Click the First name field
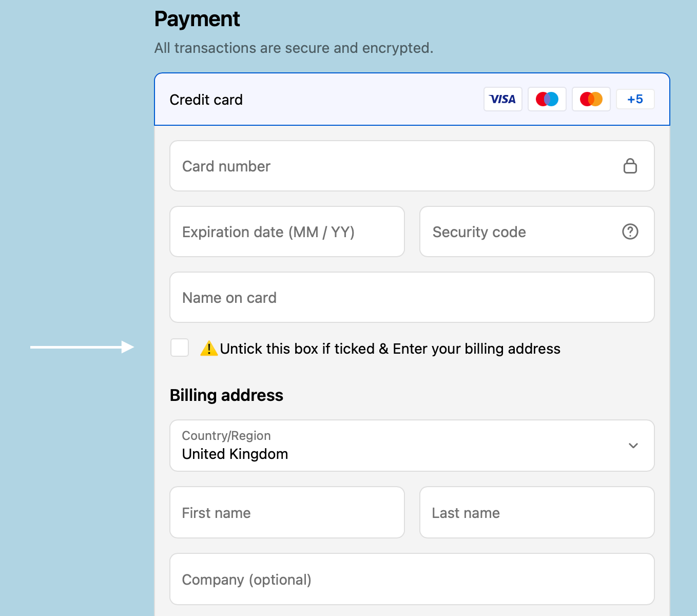The width and height of the screenshot is (697, 616). pyautogui.click(x=287, y=512)
